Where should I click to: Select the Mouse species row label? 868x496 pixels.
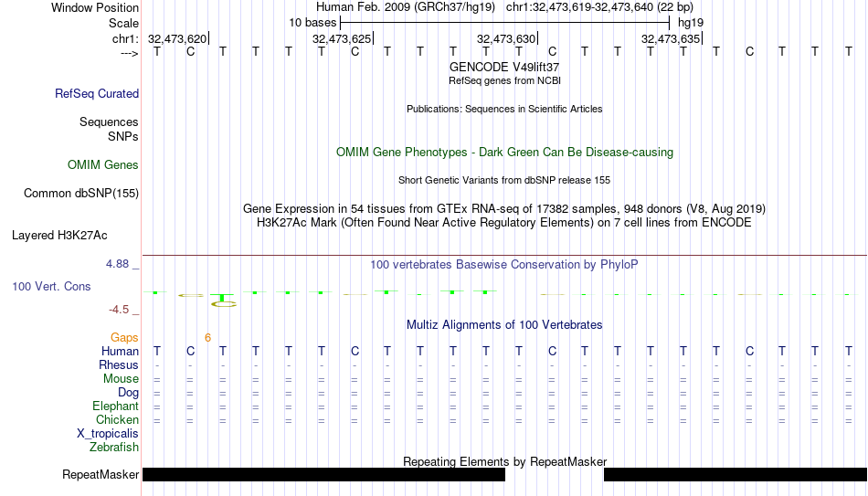click(121, 379)
